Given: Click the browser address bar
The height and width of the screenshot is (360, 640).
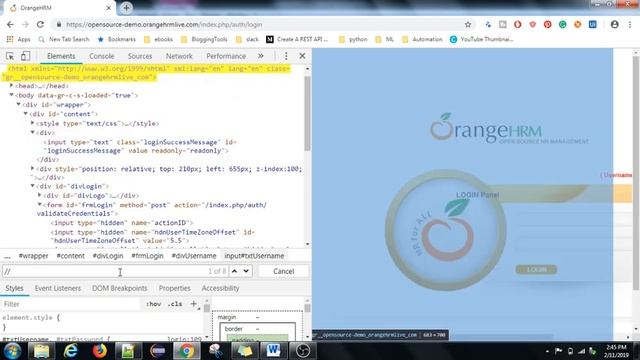Looking at the screenshot, I should [x=261, y=24].
